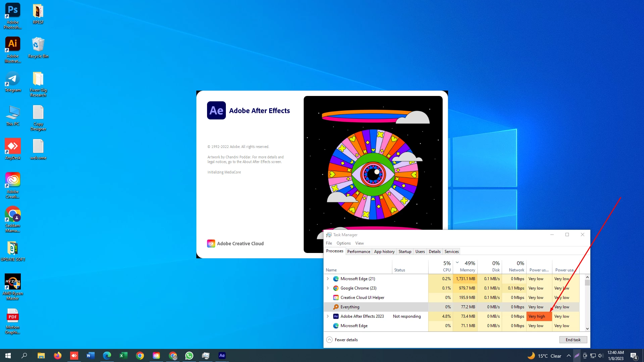Screen dimensions: 644x362
Task: Sort processes by the Status column
Action: [x=410, y=267]
